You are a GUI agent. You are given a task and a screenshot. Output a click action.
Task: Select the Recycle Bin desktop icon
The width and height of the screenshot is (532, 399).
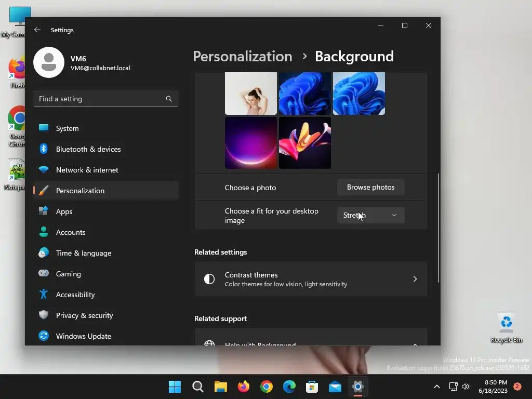click(x=506, y=328)
